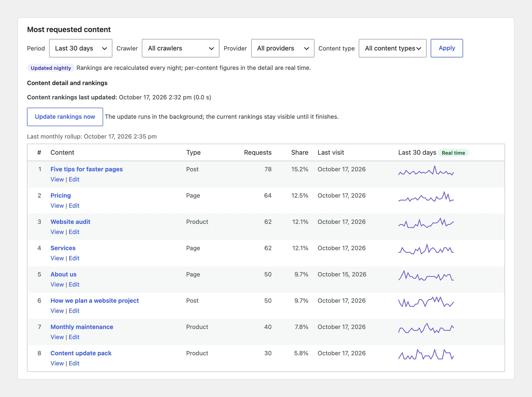The height and width of the screenshot is (397, 532).
Task: Click the sparkline chart for Content update pack
Action: (x=426, y=354)
